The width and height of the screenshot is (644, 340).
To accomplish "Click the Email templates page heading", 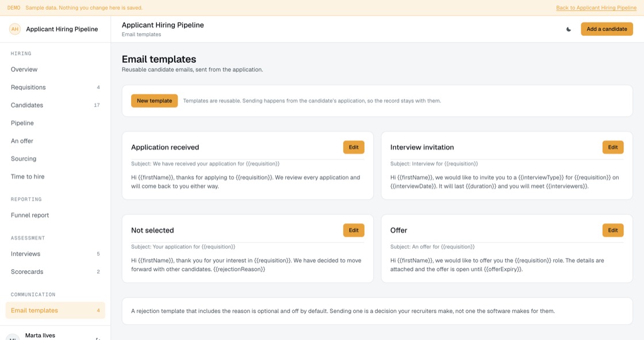I will 159,59.
